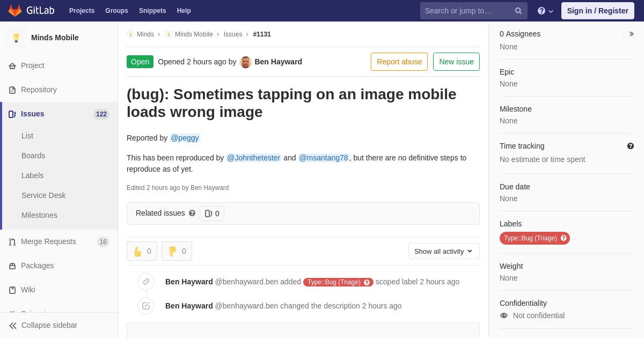Image resolution: width=644 pixels, height=338 pixels.
Task: Open the Groups menu in top bar
Action: [x=116, y=11]
